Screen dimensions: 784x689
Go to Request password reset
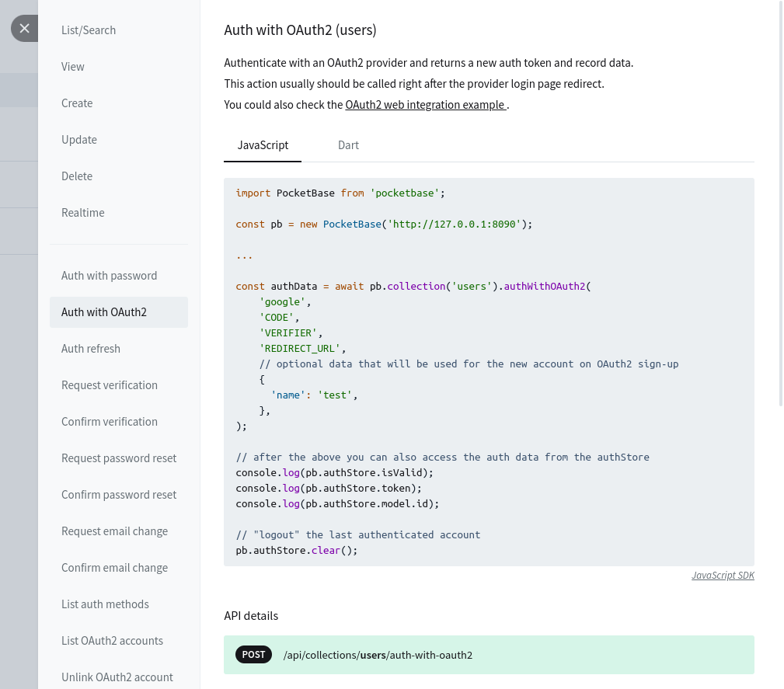[x=119, y=458]
